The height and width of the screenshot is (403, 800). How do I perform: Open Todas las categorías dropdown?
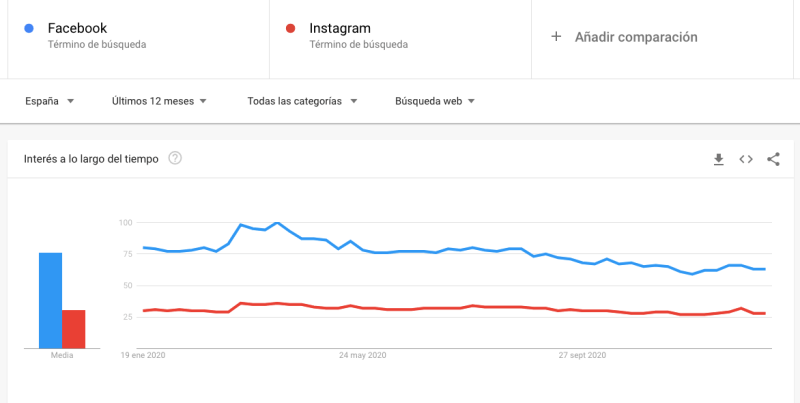coord(302,101)
